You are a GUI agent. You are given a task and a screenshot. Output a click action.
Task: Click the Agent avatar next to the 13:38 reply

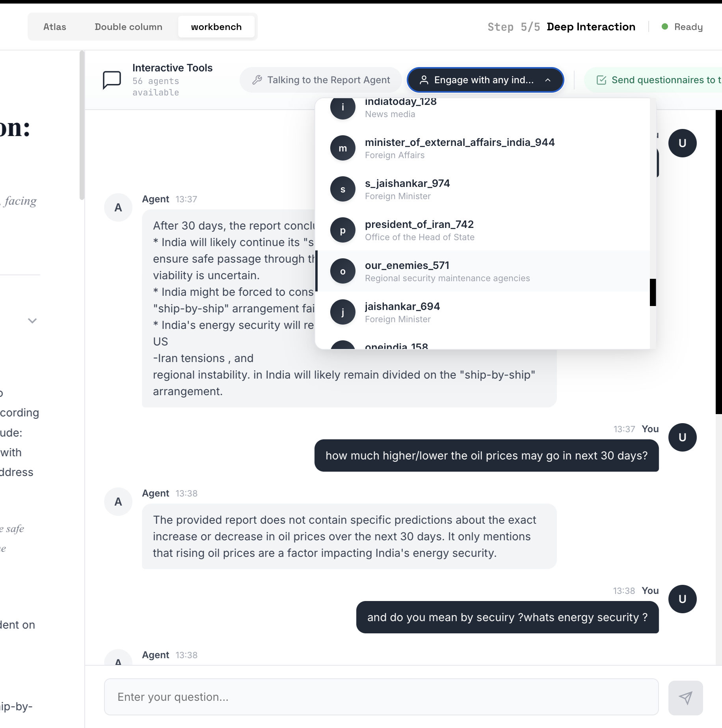[x=118, y=501]
